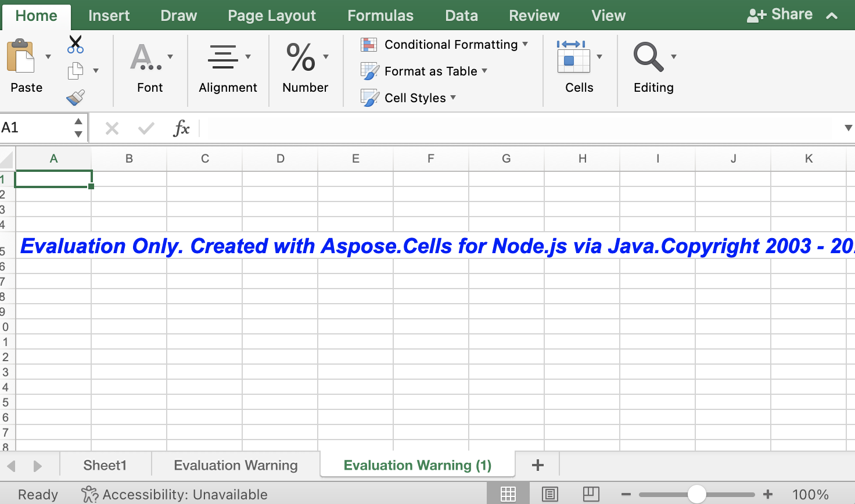Activate the Format Painter brush icon

pos(76,97)
